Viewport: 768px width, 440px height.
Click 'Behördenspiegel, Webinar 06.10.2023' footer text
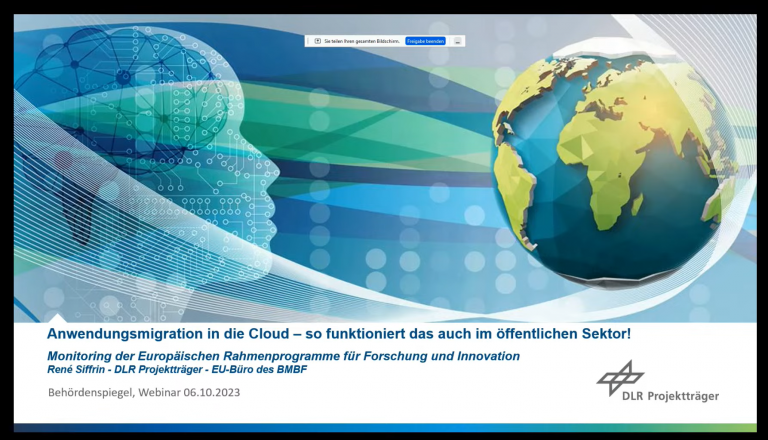144,392
